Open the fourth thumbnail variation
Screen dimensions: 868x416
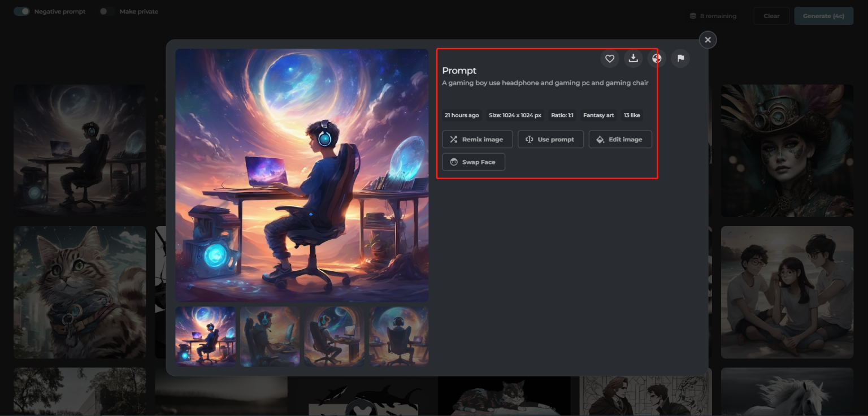click(399, 336)
